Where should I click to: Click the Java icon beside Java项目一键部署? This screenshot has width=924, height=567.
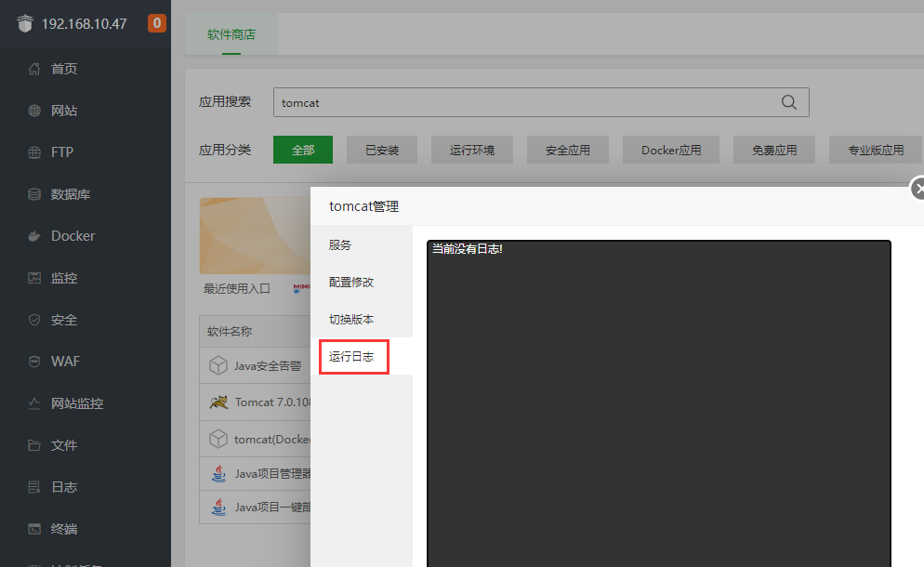[x=218, y=507]
